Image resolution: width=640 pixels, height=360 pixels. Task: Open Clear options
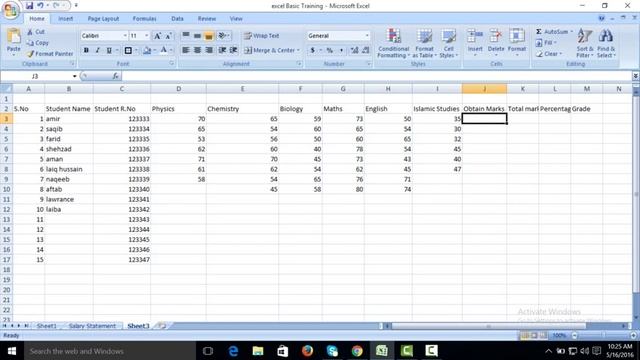point(549,54)
